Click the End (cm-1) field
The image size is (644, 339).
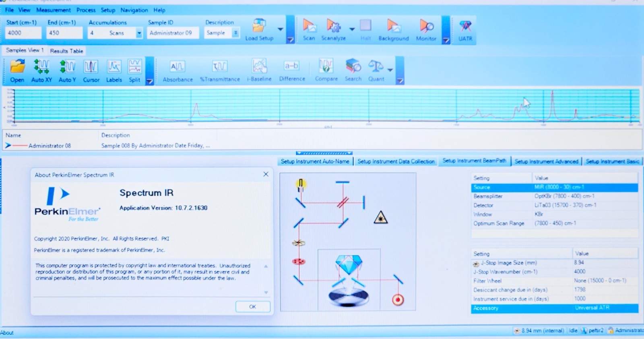coord(65,33)
